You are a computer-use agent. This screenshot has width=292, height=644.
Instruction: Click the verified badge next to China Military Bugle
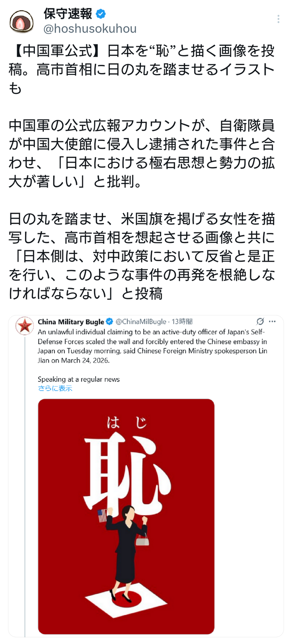[x=109, y=322]
